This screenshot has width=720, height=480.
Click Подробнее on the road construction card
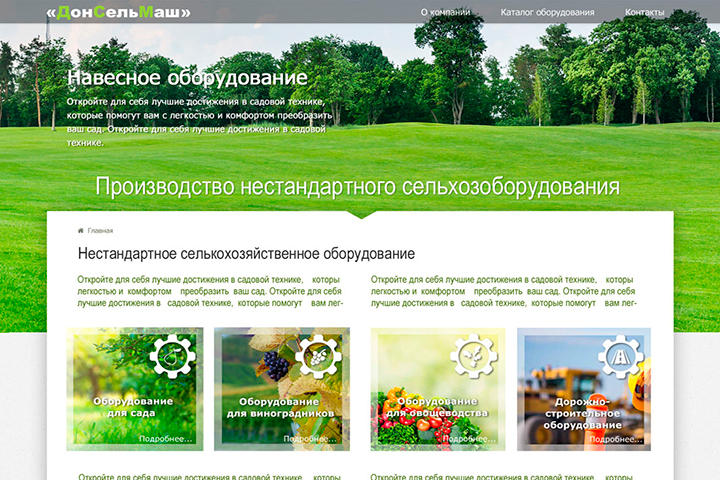(616, 439)
